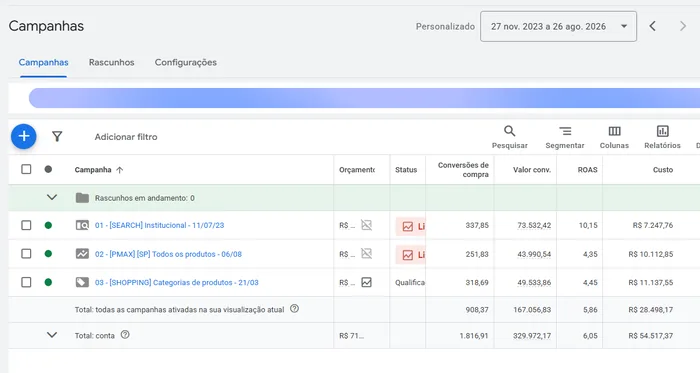Screen dimensions: 700x373
Task: Click budget chart icon in PMAX row
Action: (x=367, y=253)
